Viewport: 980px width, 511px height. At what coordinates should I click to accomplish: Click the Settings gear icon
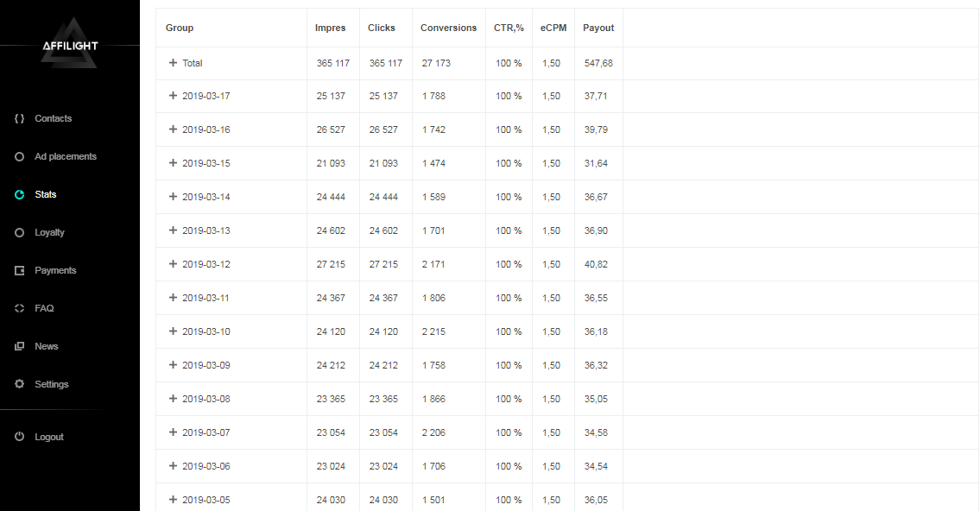point(19,384)
